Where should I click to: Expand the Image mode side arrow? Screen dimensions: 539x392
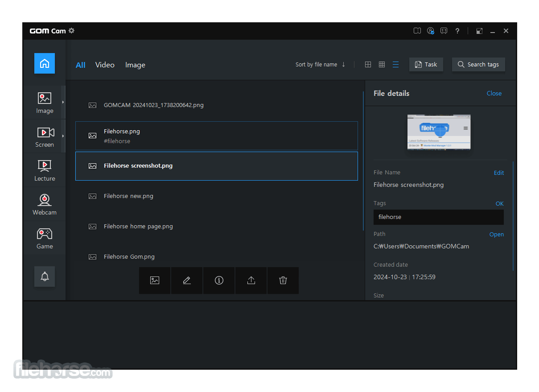click(63, 103)
